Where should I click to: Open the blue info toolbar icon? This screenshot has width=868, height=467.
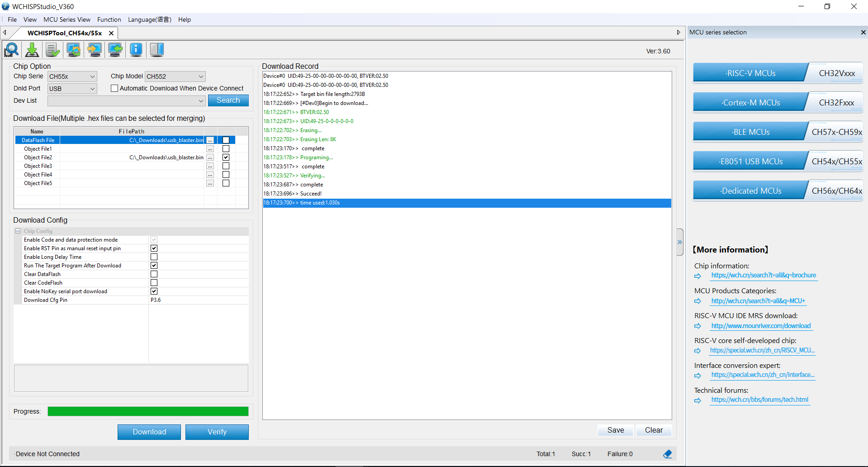[x=136, y=50]
